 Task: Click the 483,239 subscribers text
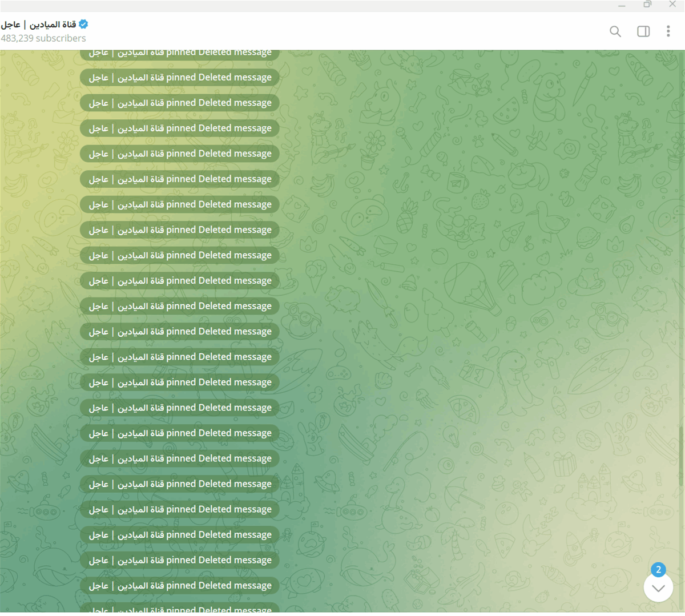pyautogui.click(x=43, y=38)
